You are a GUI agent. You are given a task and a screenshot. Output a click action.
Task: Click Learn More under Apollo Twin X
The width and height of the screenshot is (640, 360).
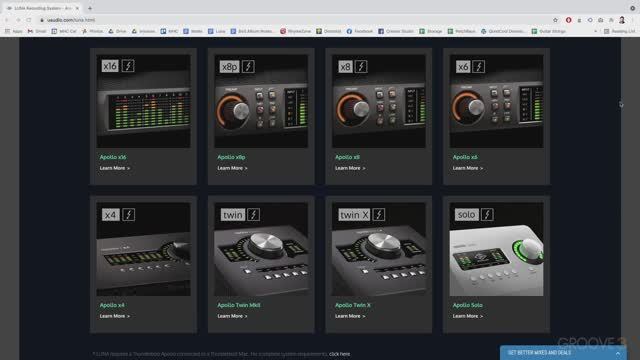(350, 316)
